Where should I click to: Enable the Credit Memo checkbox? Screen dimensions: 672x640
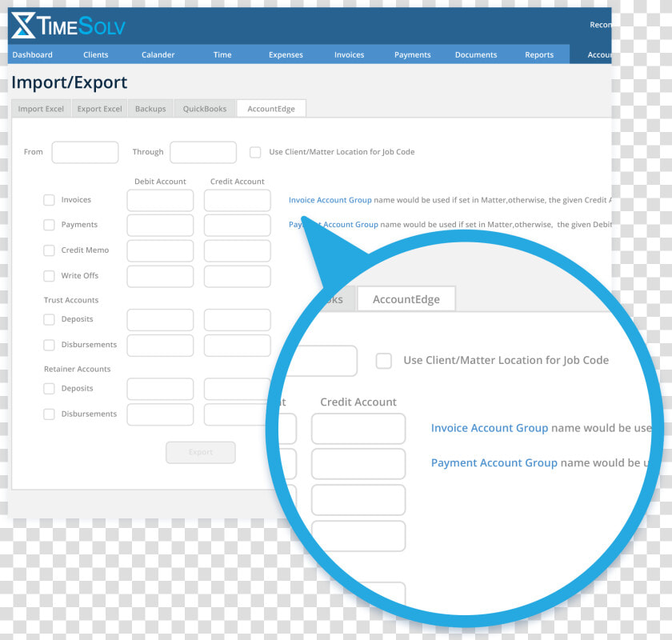coord(50,250)
